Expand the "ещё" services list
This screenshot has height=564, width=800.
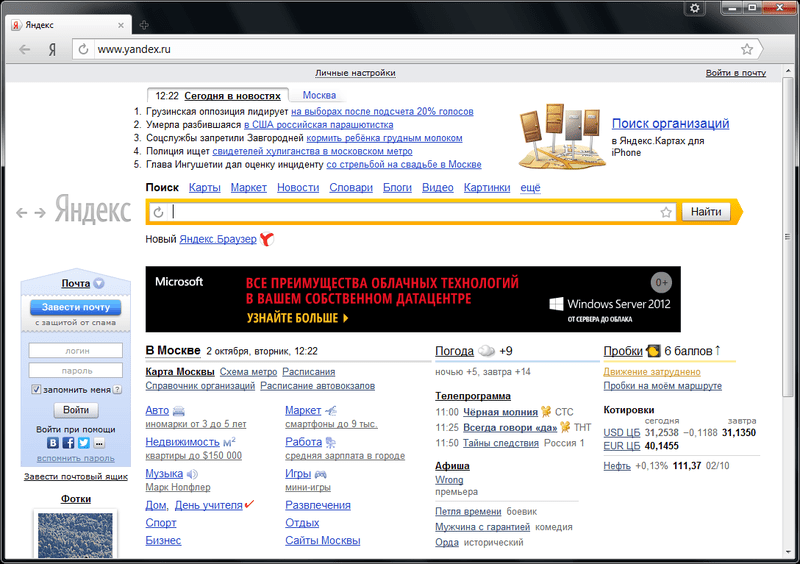coord(530,188)
